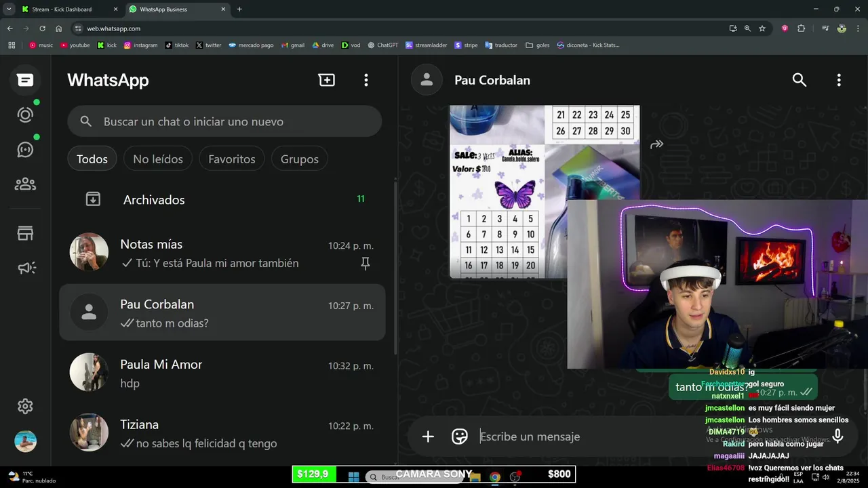Open the Paula Mi Amor chat

(x=222, y=373)
